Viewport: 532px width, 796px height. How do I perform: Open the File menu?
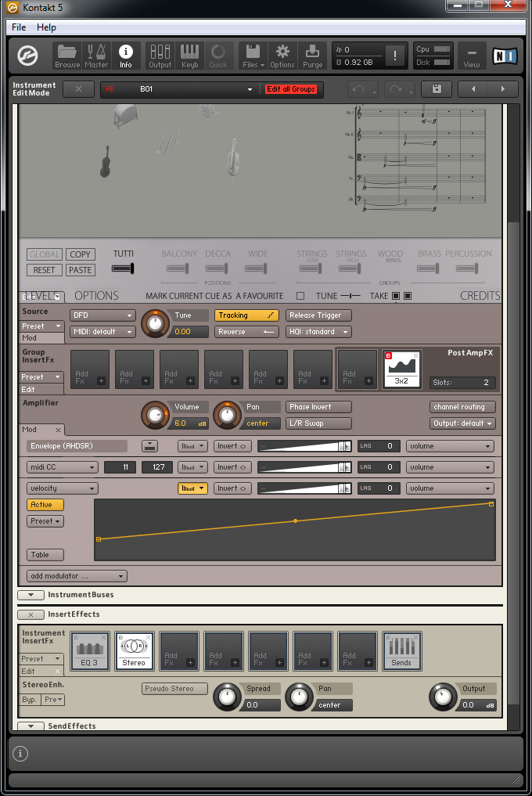19,27
